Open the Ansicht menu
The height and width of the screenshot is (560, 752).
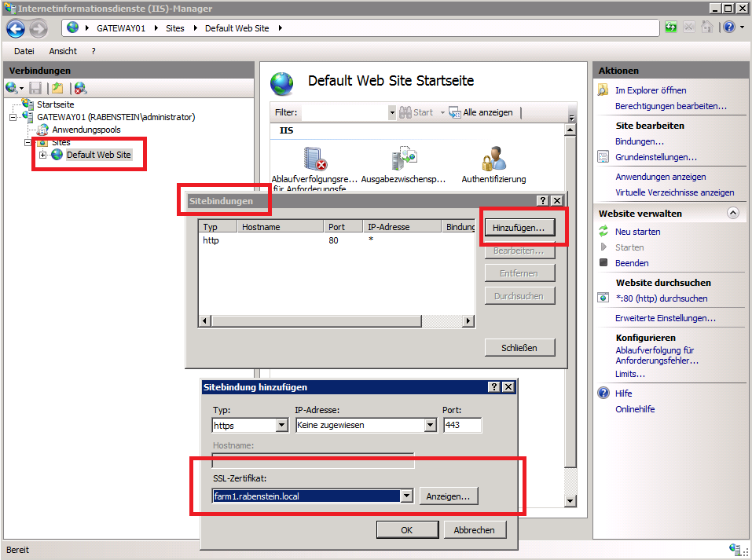click(63, 51)
